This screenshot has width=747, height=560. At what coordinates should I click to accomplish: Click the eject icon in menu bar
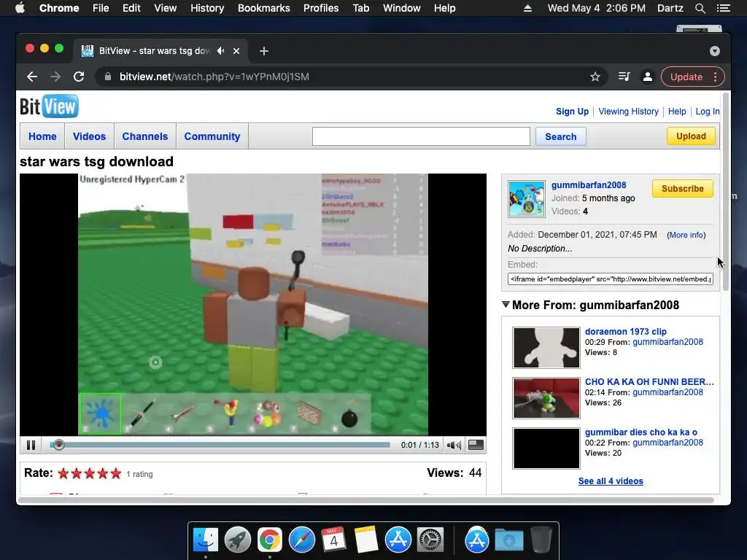click(x=527, y=8)
